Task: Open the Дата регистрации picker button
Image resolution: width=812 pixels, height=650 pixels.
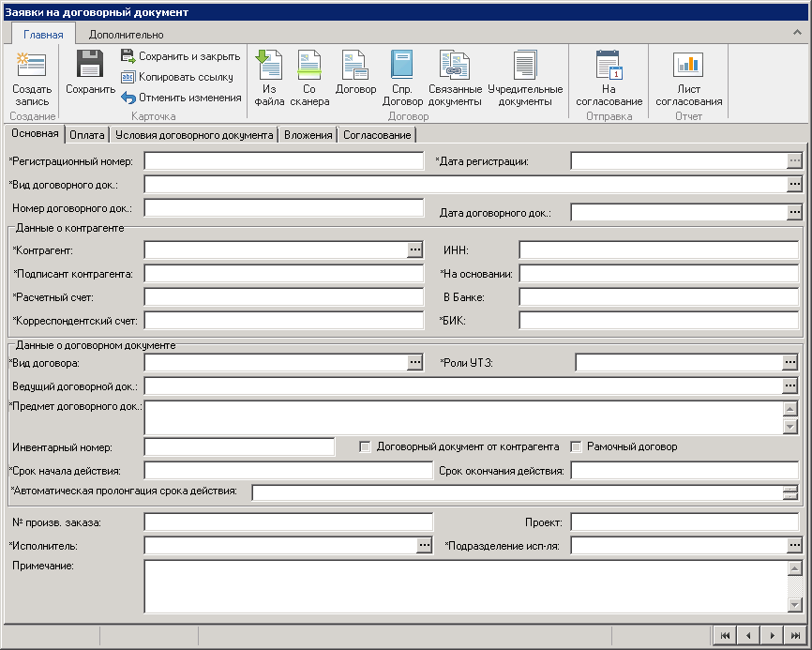Action: click(x=794, y=161)
